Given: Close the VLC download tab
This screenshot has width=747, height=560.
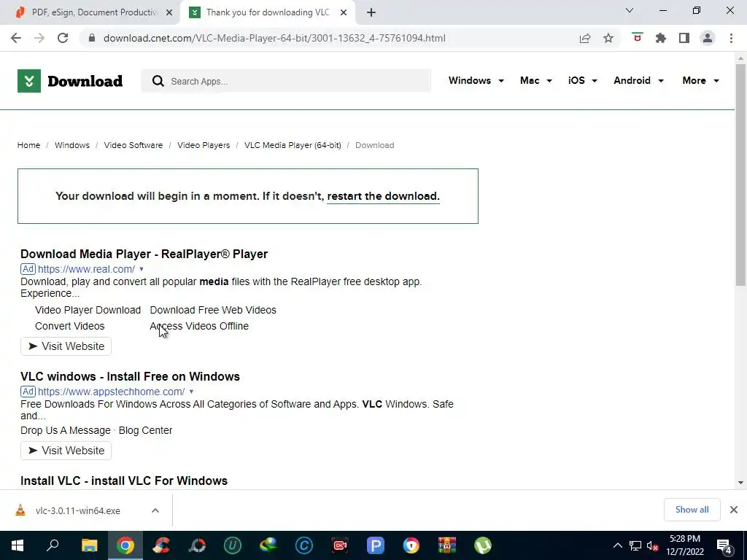Looking at the screenshot, I should coord(344,13).
